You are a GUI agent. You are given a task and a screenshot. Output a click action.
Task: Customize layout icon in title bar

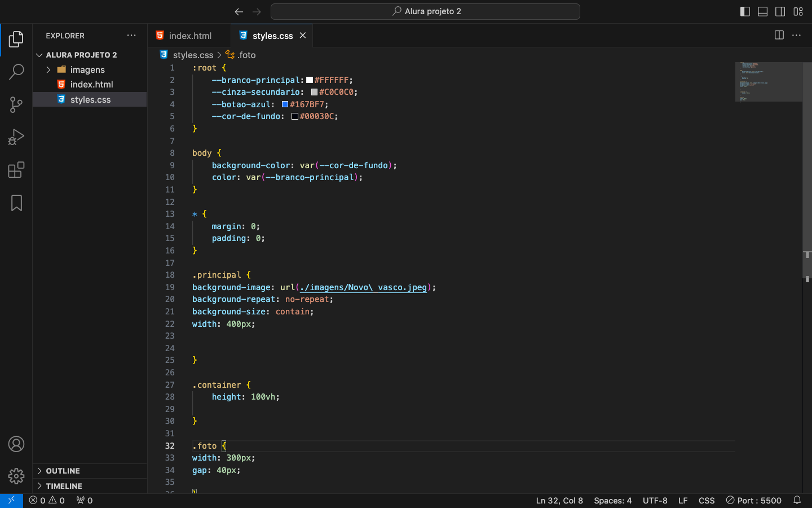[798, 12]
